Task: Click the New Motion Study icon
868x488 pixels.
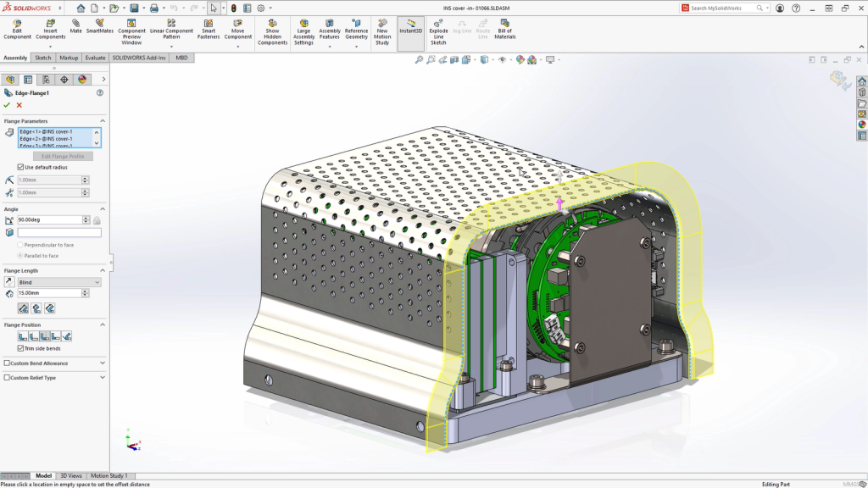Action: click(382, 29)
